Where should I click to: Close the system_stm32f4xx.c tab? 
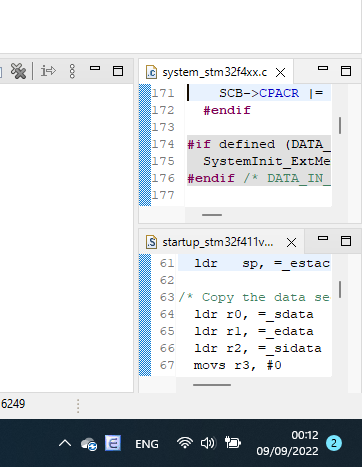pyautogui.click(x=281, y=72)
